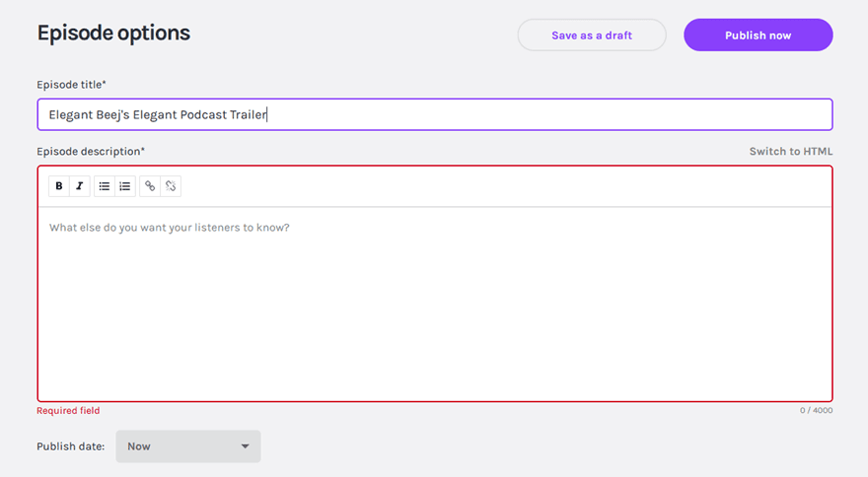Click the Switch to HTML link
Viewport: 868px width, 477px height.
pyautogui.click(x=790, y=152)
